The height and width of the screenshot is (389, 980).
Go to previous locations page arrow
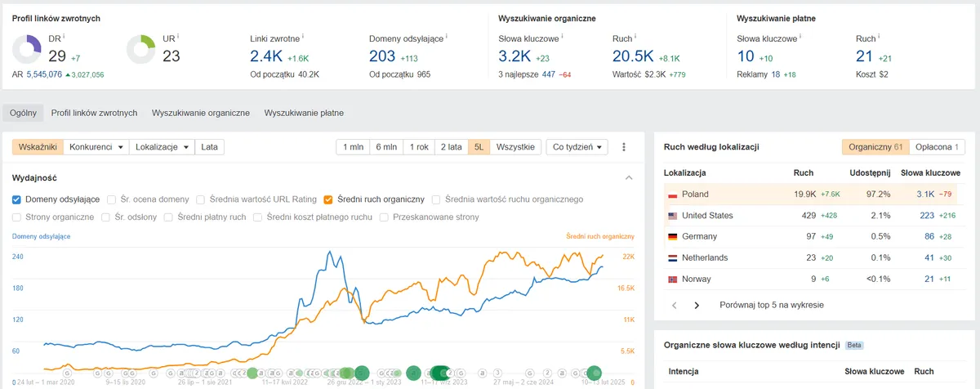point(675,305)
